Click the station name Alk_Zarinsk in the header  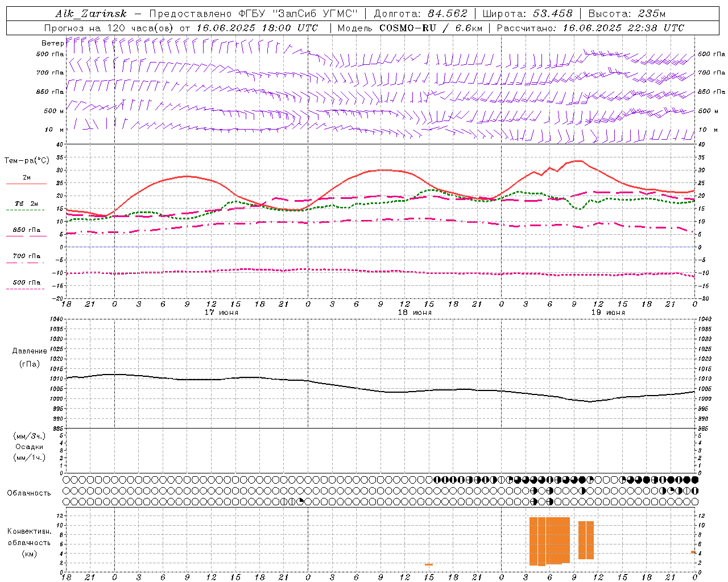pos(91,14)
